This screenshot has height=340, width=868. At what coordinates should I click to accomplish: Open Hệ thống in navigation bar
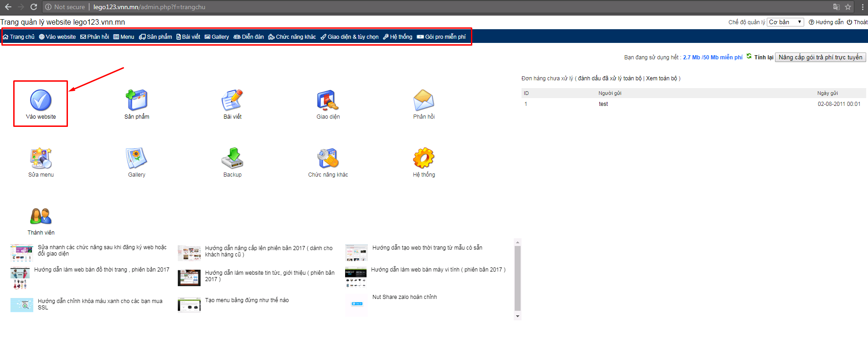398,37
